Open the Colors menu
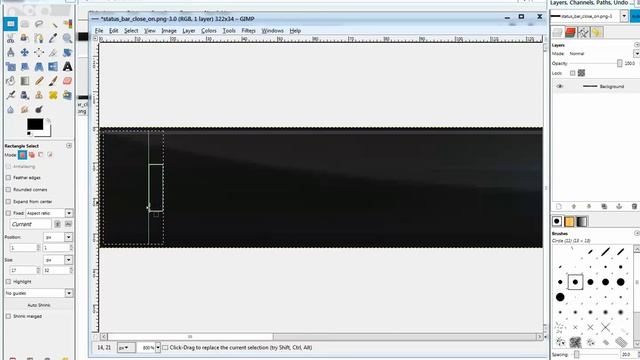640x360 pixels. 209,31
